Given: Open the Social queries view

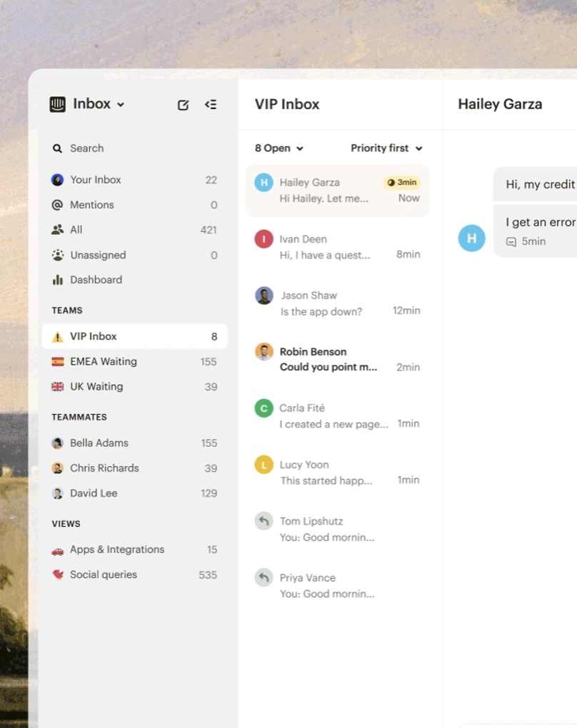Looking at the screenshot, I should (x=104, y=575).
